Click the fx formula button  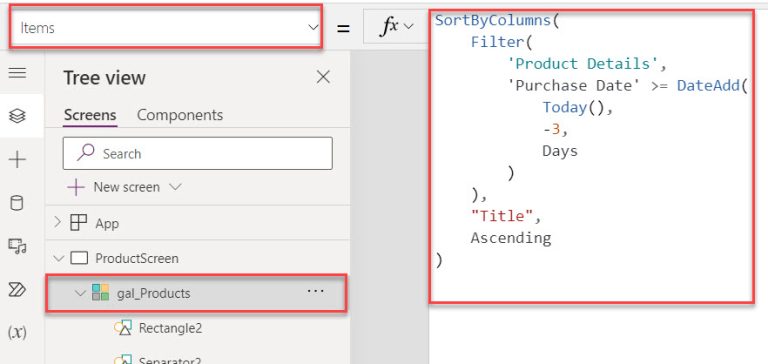tap(389, 27)
